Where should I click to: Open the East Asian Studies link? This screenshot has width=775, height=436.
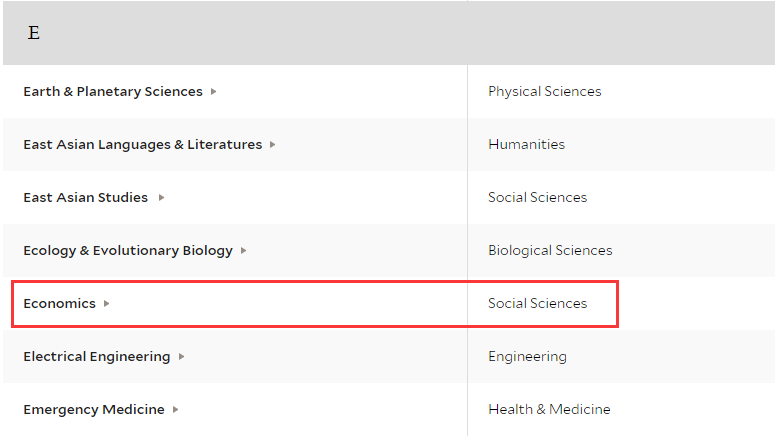click(x=86, y=198)
